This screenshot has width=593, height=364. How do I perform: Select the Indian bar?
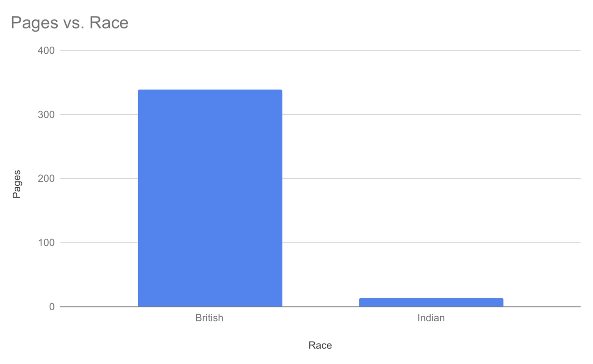(x=431, y=302)
